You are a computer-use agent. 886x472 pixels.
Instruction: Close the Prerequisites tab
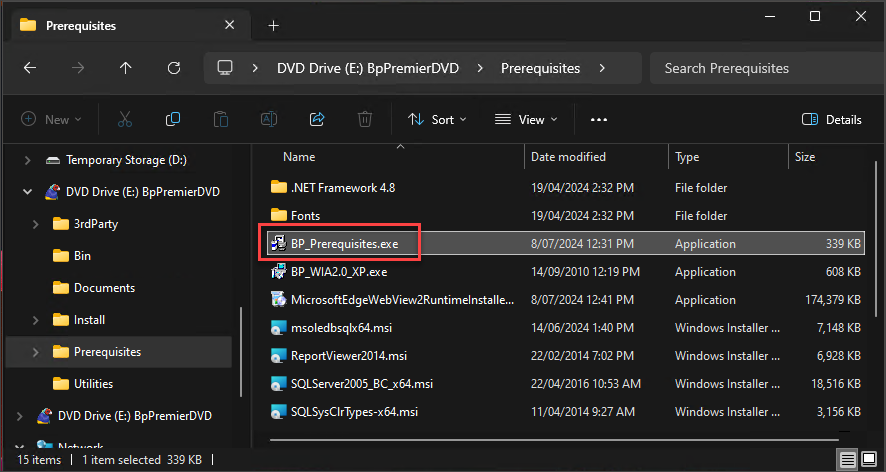[229, 25]
